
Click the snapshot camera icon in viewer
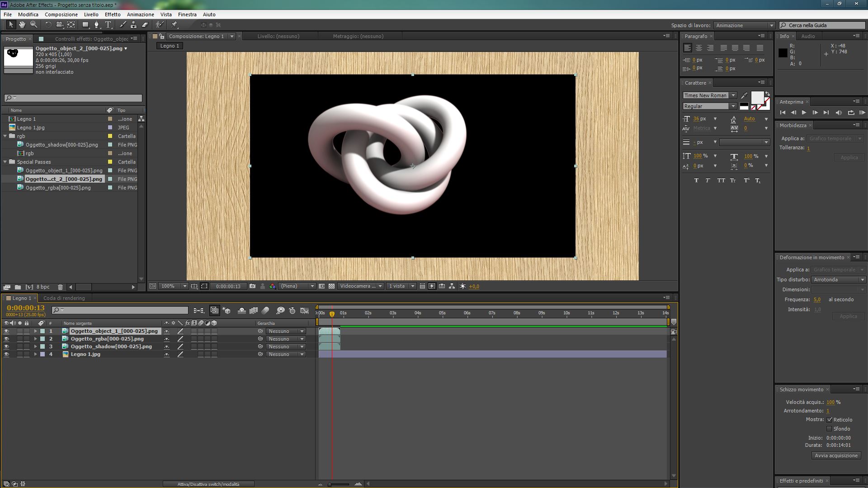click(252, 286)
